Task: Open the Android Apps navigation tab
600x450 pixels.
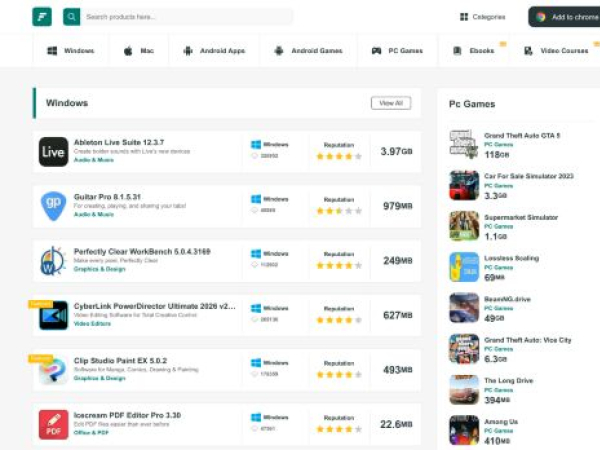Action: coord(214,51)
